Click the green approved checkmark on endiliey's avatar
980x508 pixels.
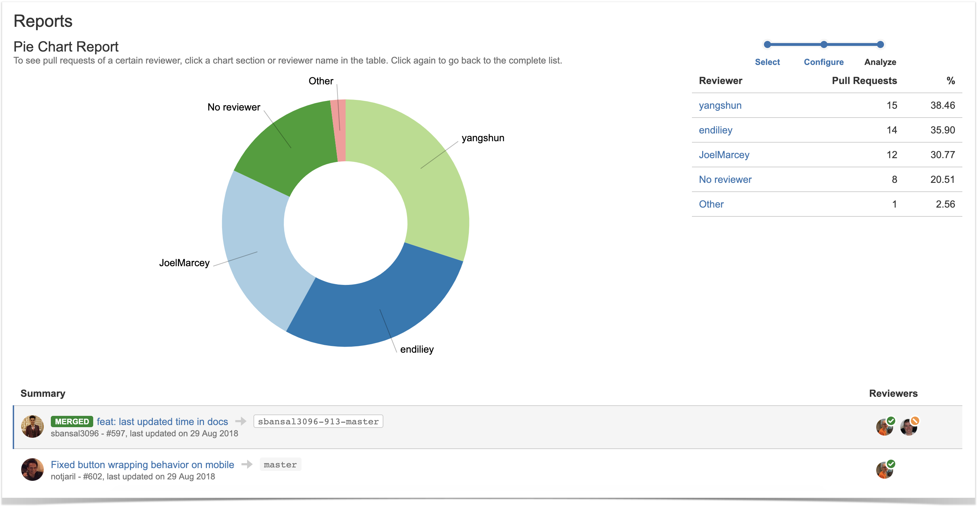tap(892, 420)
